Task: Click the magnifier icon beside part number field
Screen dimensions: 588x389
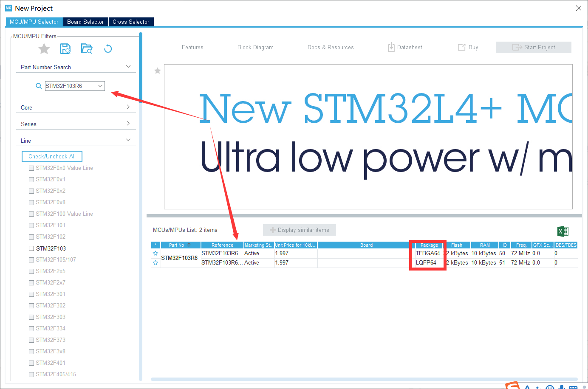Action: [x=39, y=86]
